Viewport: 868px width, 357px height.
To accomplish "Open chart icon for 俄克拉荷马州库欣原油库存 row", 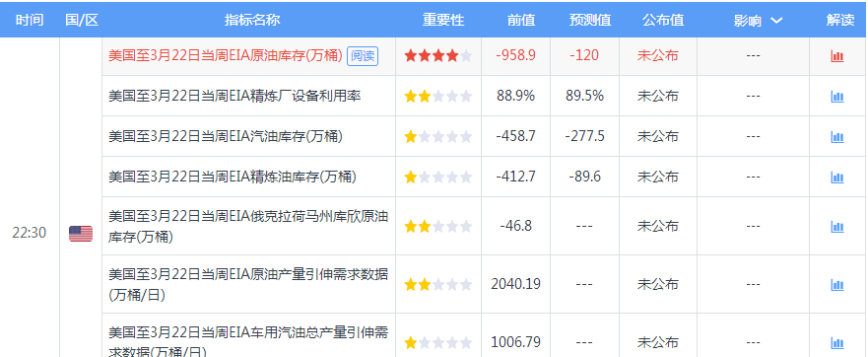I will tap(837, 227).
